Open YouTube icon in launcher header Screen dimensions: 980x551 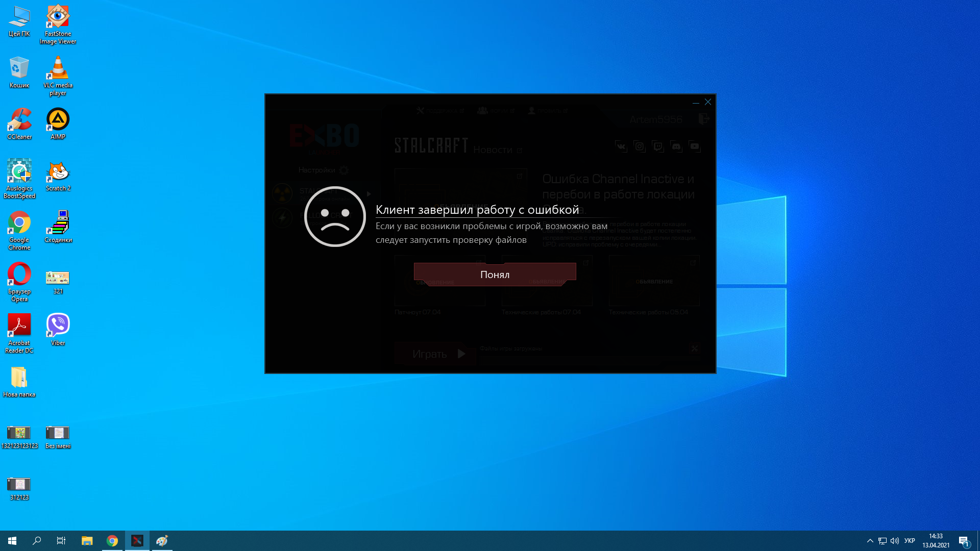[694, 147]
